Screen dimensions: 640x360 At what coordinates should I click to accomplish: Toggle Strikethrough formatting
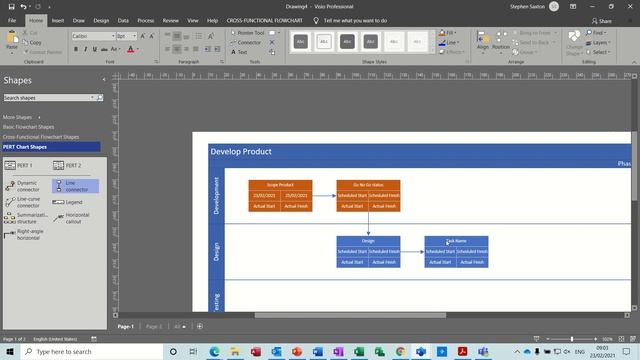(x=104, y=49)
